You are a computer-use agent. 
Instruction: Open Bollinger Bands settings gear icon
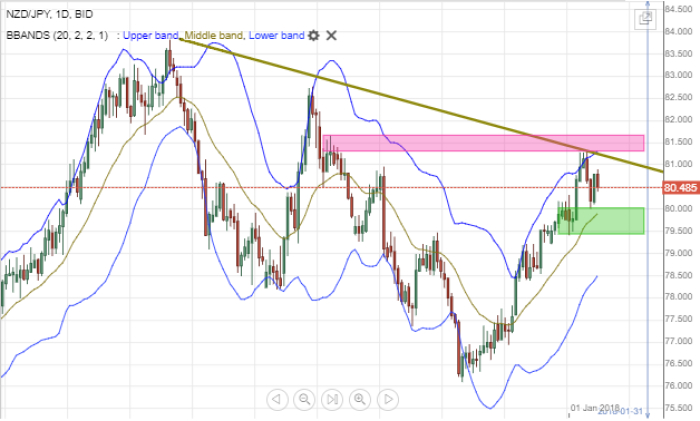(314, 35)
